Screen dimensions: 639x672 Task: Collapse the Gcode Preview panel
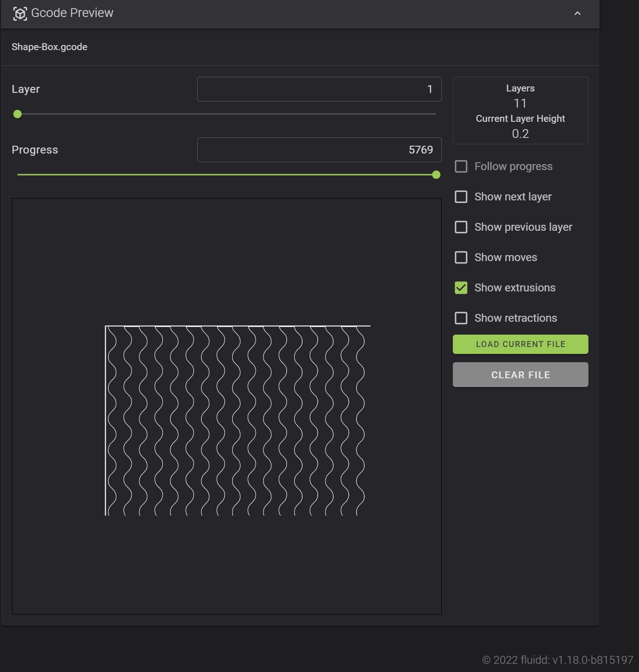click(x=577, y=14)
